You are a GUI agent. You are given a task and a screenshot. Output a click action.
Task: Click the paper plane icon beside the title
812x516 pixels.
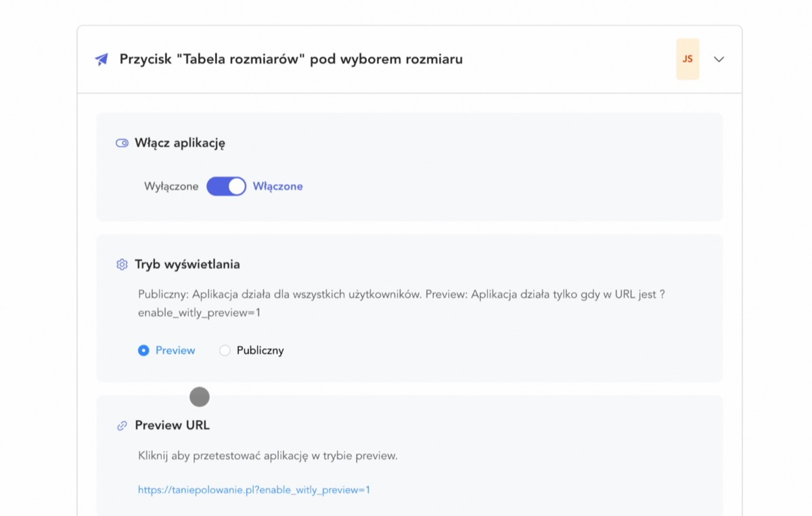100,58
